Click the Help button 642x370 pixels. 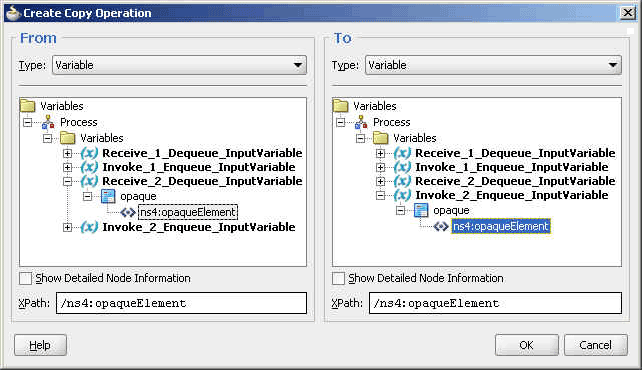click(40, 345)
